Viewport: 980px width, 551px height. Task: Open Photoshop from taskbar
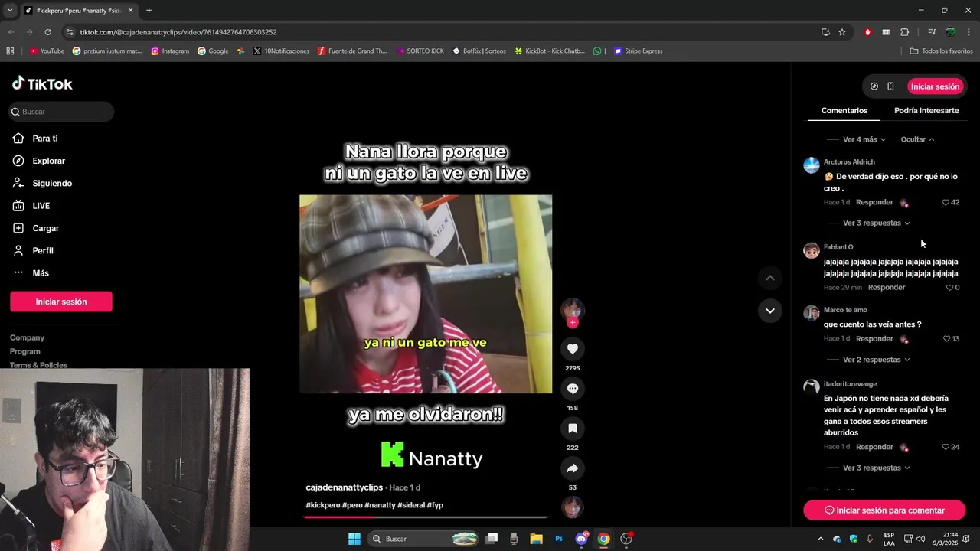(x=559, y=539)
